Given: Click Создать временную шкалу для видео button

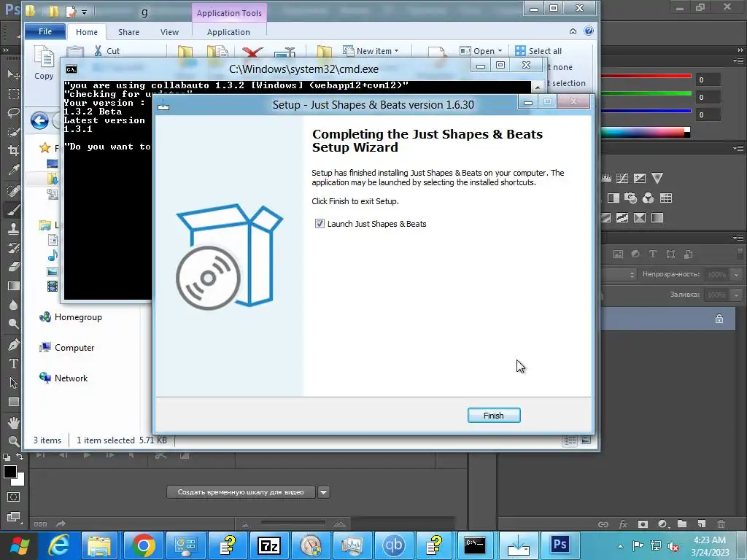Looking at the screenshot, I should pyautogui.click(x=241, y=492).
